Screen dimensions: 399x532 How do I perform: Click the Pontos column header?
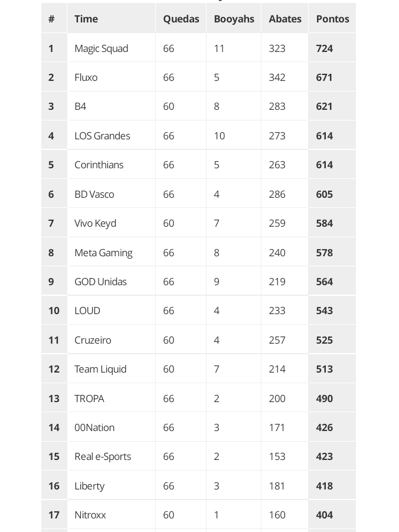tap(332, 19)
